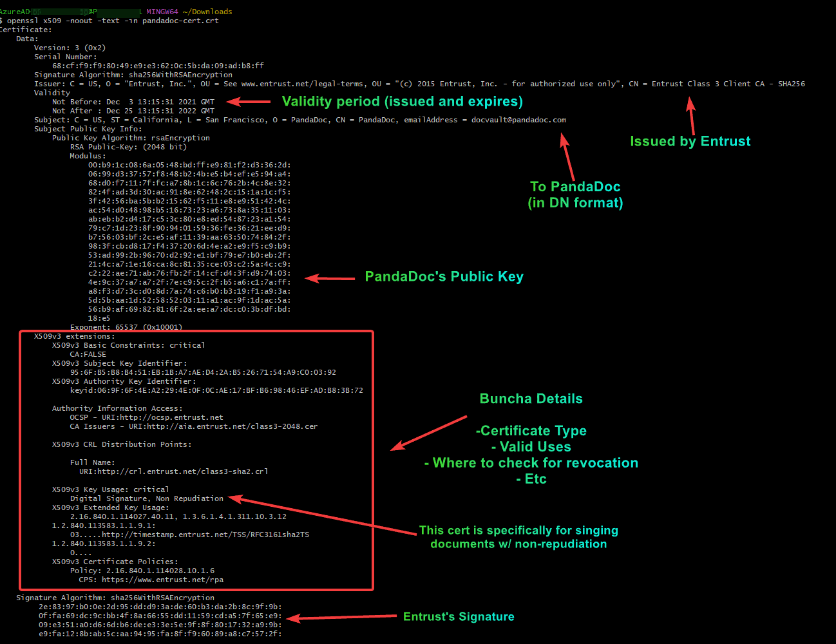The height and width of the screenshot is (644, 836).
Task: Click the red arrow above Issued by Entrust
Action: [x=692, y=116]
